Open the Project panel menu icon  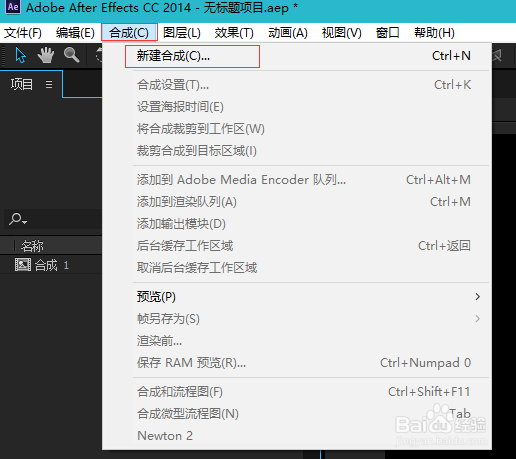(x=49, y=84)
